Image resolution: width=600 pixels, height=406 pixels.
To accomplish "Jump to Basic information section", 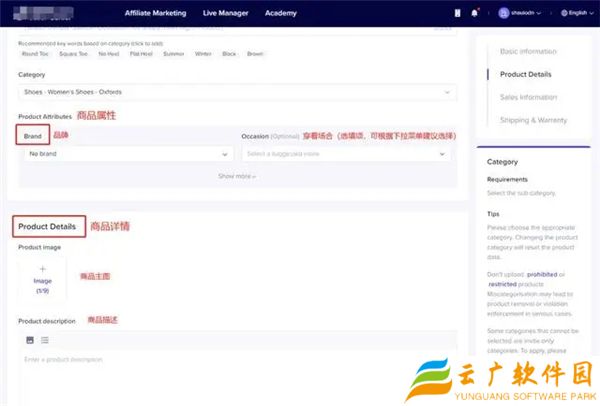I will 528,51.
